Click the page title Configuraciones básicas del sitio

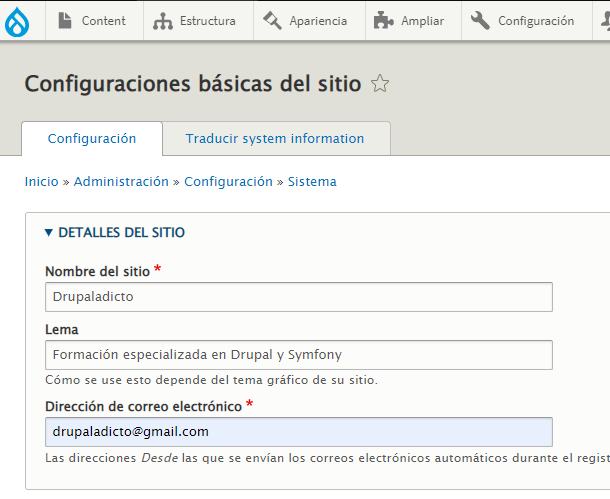pos(193,84)
